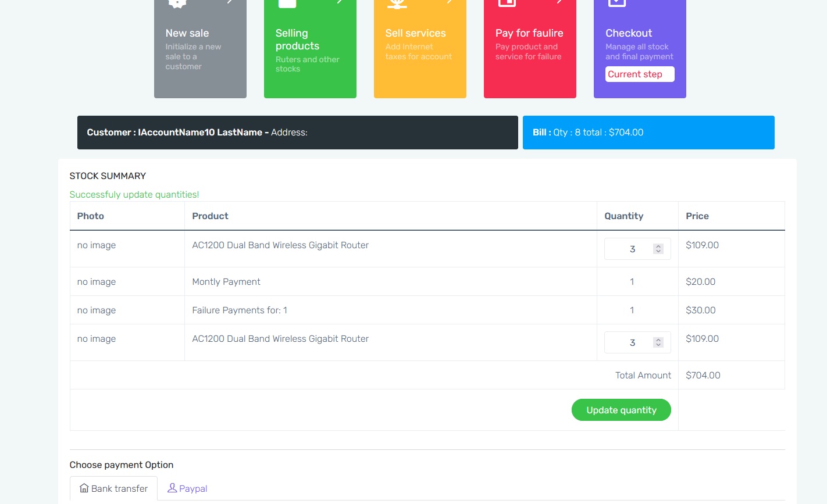Open the Pay for faulire step card
The image size is (827, 504).
(530, 49)
